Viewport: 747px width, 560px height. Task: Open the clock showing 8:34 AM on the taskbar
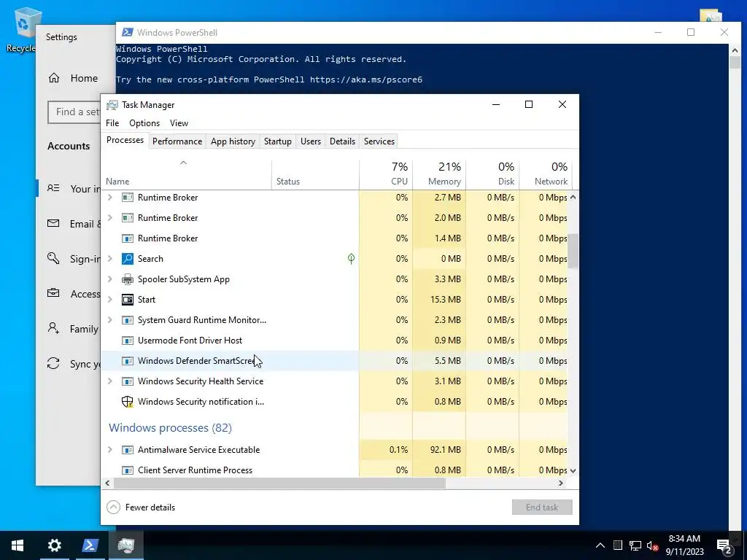684,545
